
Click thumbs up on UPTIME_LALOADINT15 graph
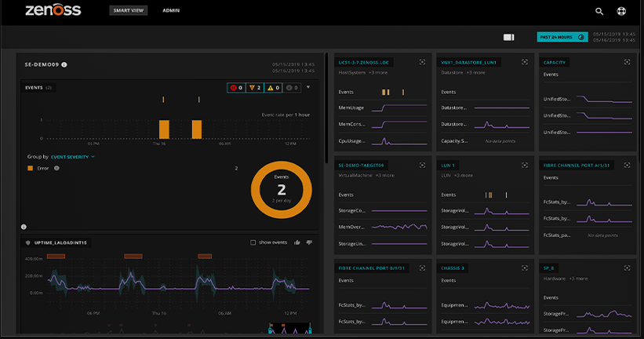click(x=297, y=242)
